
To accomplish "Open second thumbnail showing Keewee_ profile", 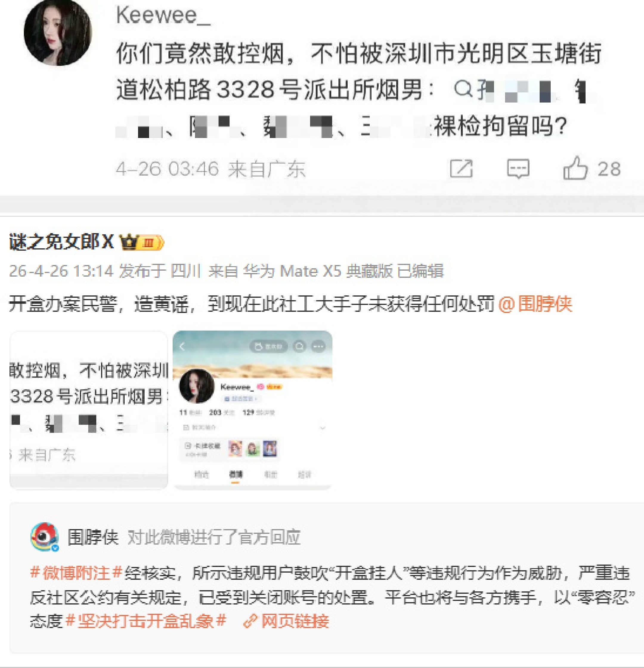I will (253, 410).
